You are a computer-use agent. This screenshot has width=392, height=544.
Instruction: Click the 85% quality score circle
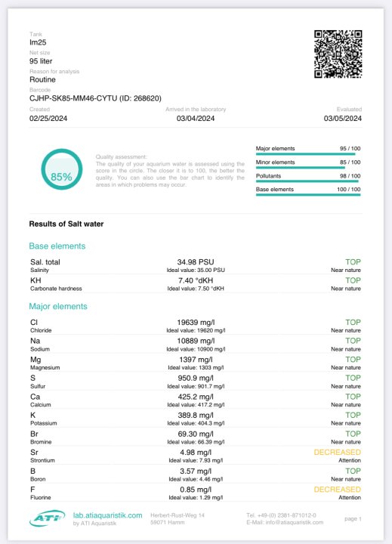pos(62,169)
